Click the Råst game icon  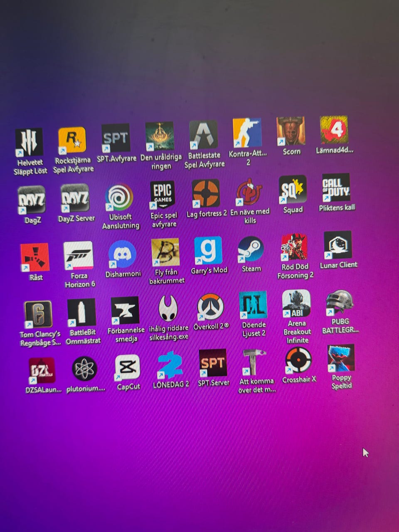click(x=35, y=257)
